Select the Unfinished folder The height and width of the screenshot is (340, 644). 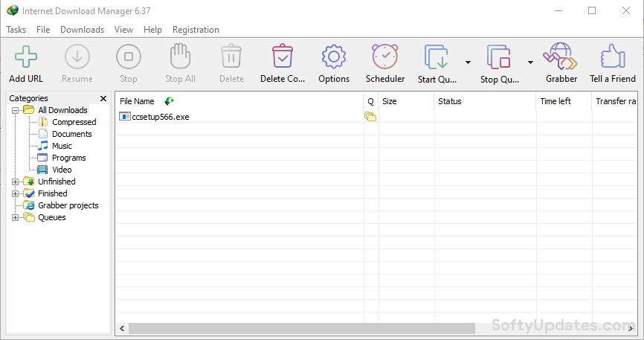(x=57, y=182)
